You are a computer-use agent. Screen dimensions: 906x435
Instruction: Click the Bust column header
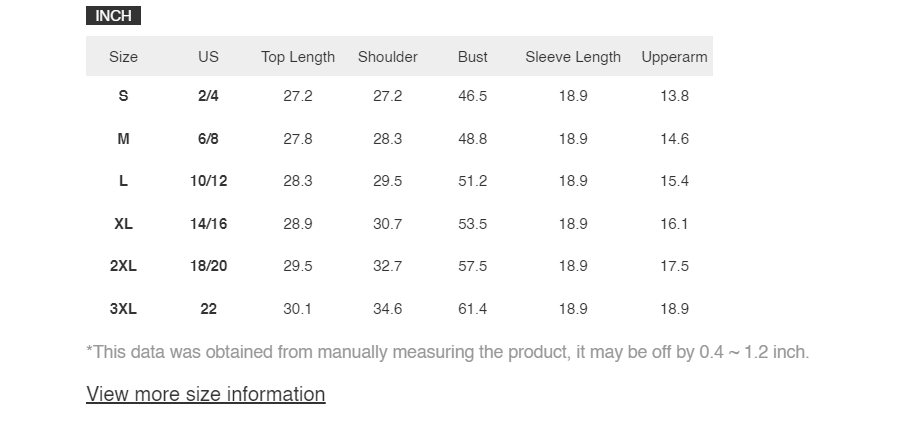[473, 57]
